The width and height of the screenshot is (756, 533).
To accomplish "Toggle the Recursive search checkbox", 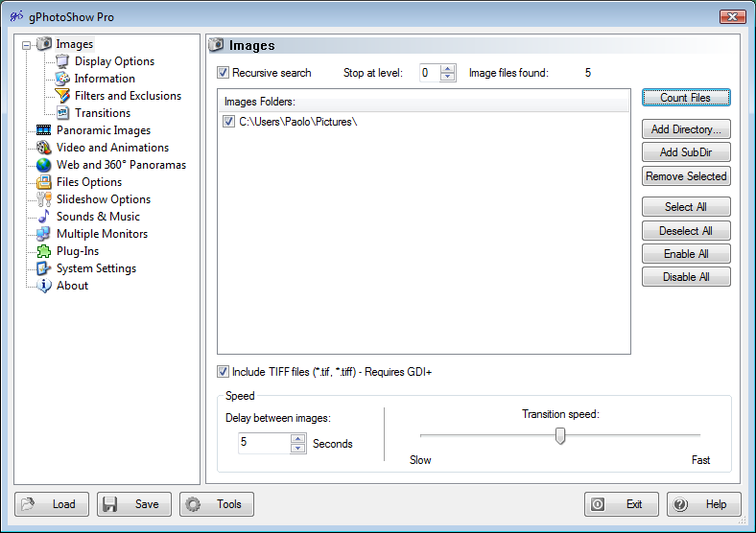I will [223, 73].
